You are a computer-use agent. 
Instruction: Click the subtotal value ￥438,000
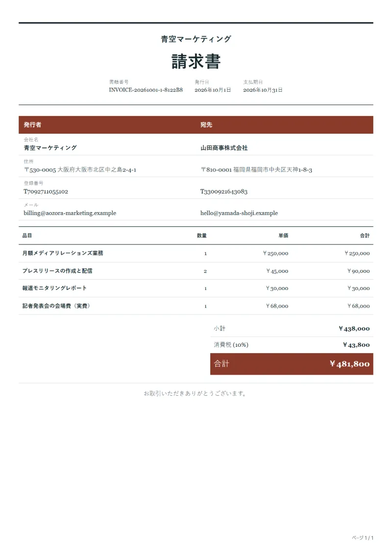[354, 329]
